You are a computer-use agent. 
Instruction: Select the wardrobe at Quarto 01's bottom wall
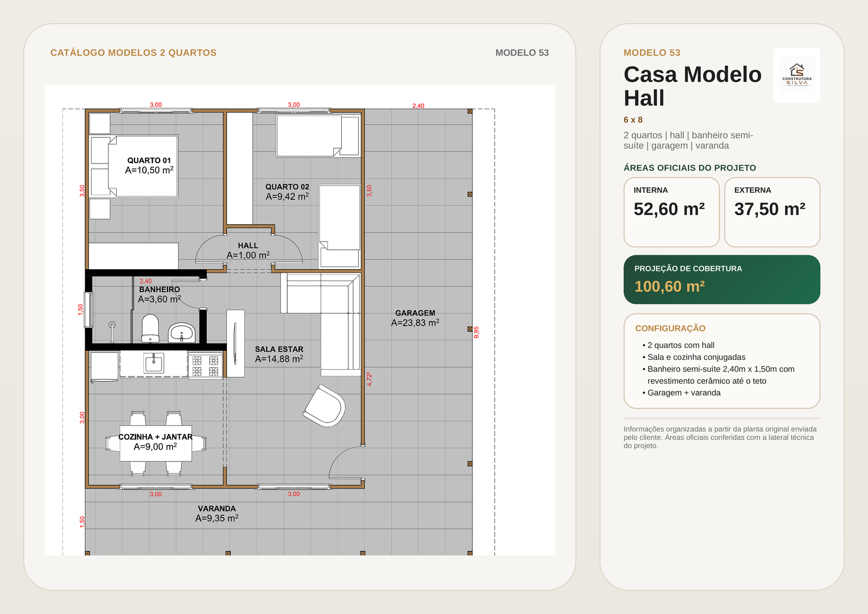point(133,255)
